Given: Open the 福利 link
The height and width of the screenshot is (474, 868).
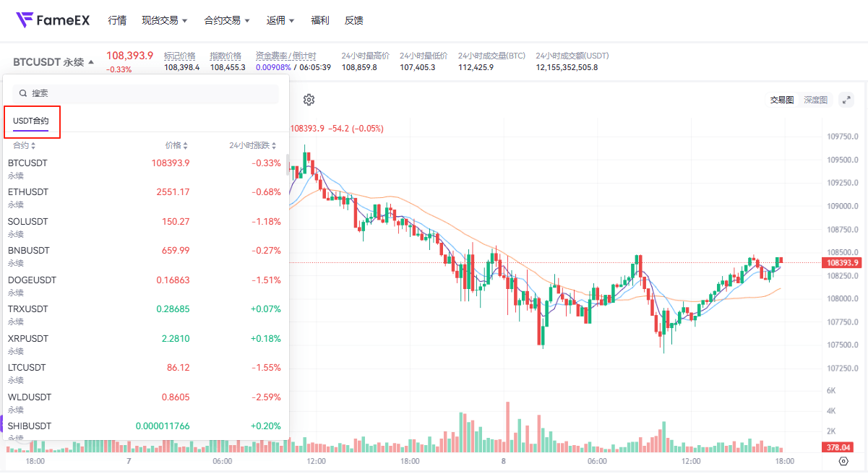Looking at the screenshot, I should tap(319, 20).
